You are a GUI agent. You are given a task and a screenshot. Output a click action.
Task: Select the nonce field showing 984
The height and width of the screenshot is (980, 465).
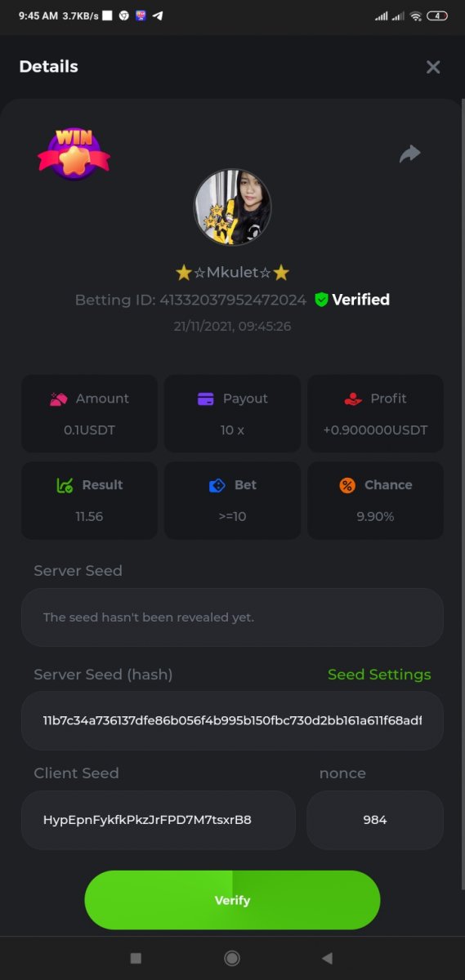(375, 820)
